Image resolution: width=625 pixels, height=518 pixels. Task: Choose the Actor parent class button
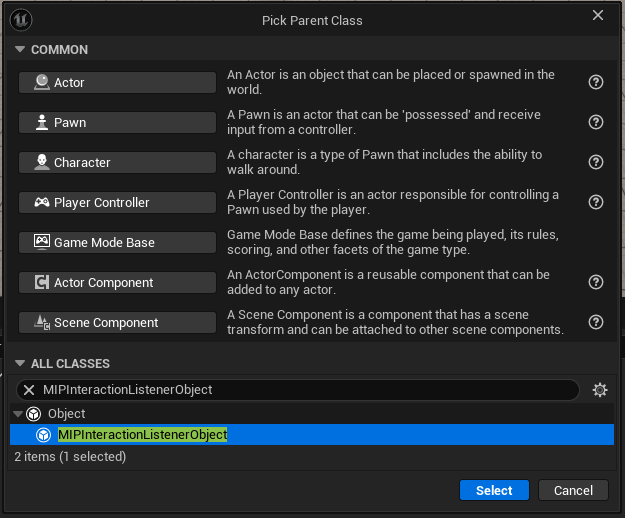point(117,82)
